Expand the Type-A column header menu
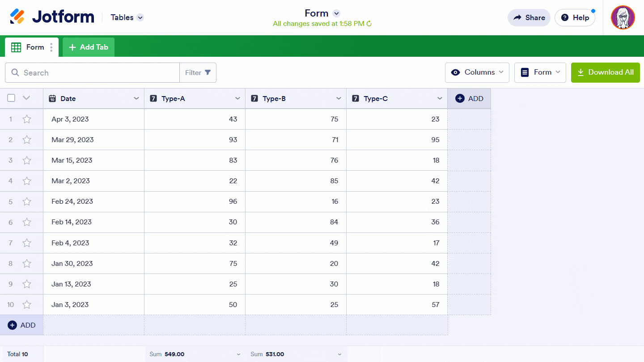Image resolution: width=644 pixels, height=362 pixels. tap(237, 98)
